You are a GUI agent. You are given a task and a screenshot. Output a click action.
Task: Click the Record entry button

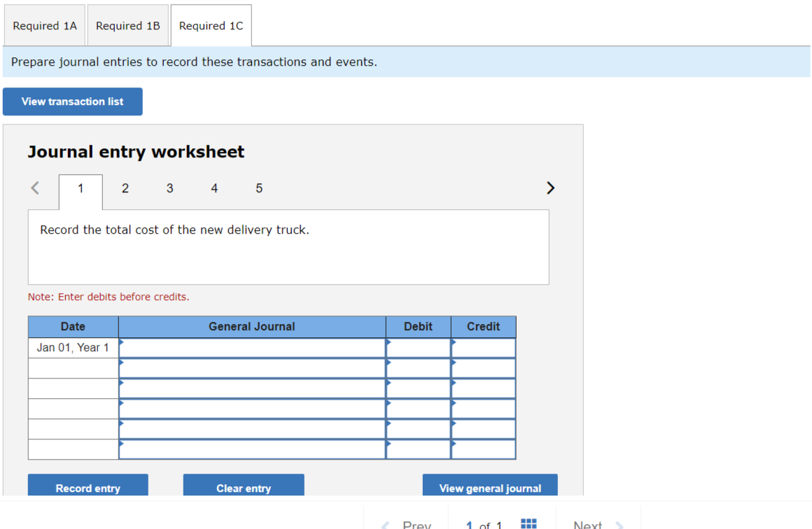pyautogui.click(x=87, y=488)
